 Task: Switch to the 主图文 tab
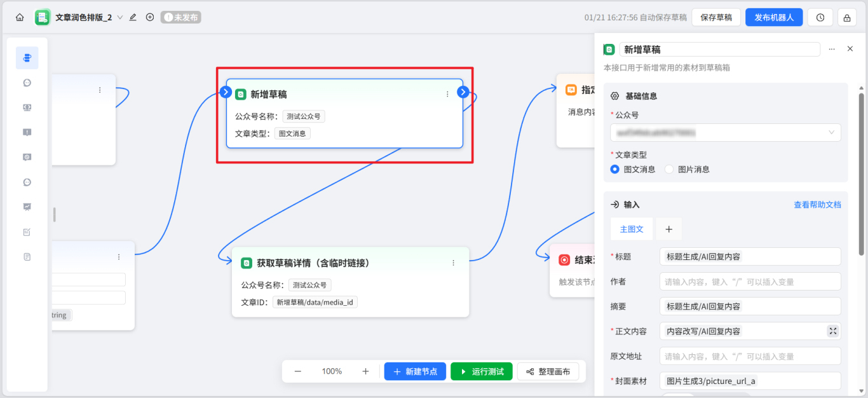coord(632,229)
